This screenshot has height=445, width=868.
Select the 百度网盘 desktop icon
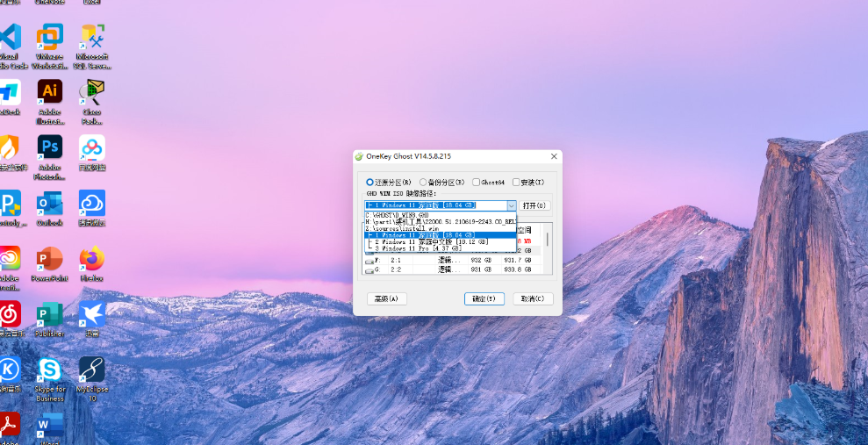[x=92, y=152]
